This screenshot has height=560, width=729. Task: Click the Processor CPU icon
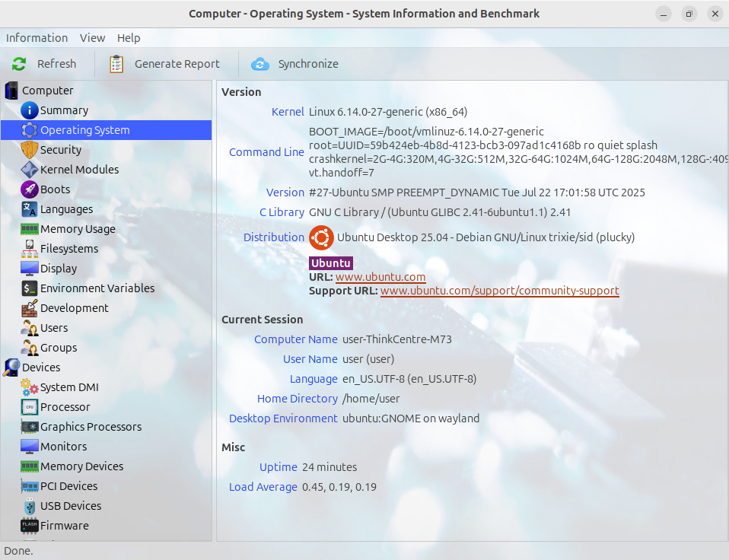[29, 406]
